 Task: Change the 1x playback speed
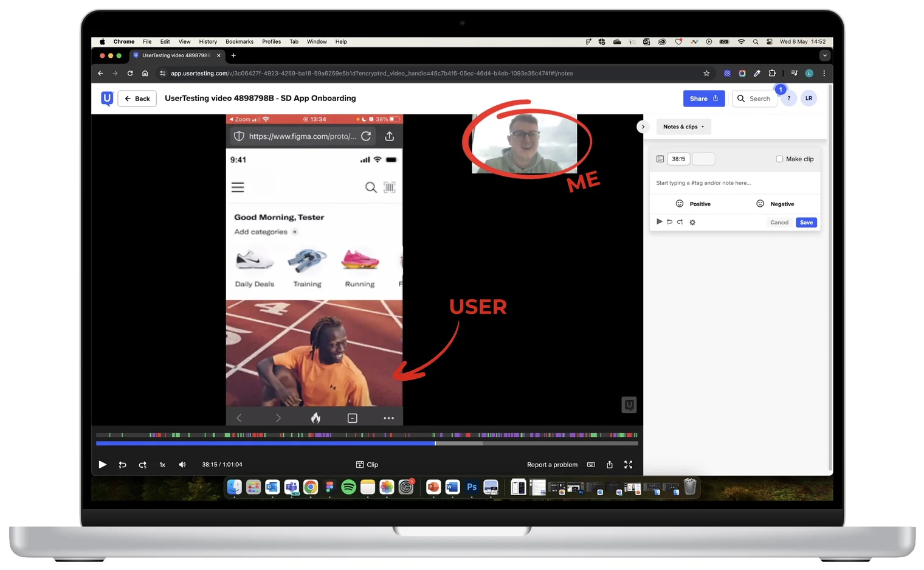(x=162, y=465)
